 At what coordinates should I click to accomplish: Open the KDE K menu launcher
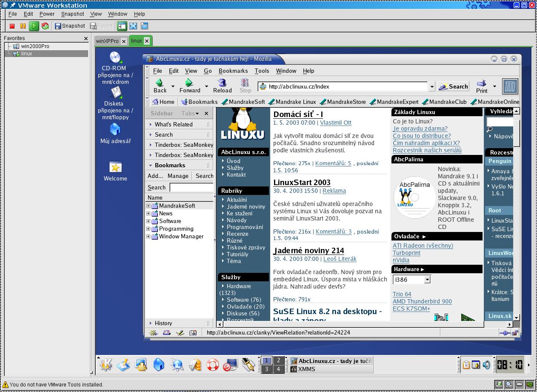point(106,365)
